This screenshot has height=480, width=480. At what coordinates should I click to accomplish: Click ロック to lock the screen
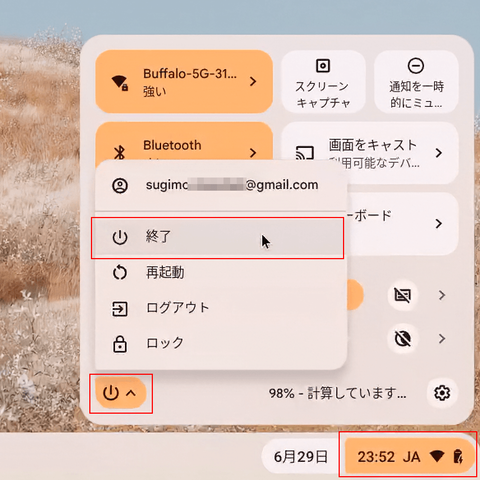pos(220,344)
